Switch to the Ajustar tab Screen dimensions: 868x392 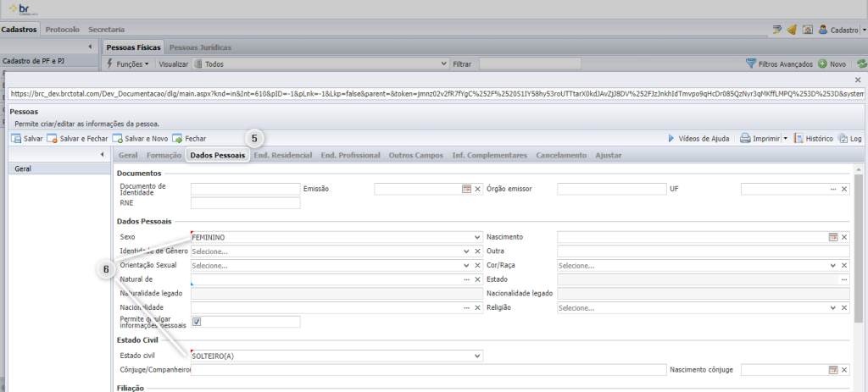point(609,156)
